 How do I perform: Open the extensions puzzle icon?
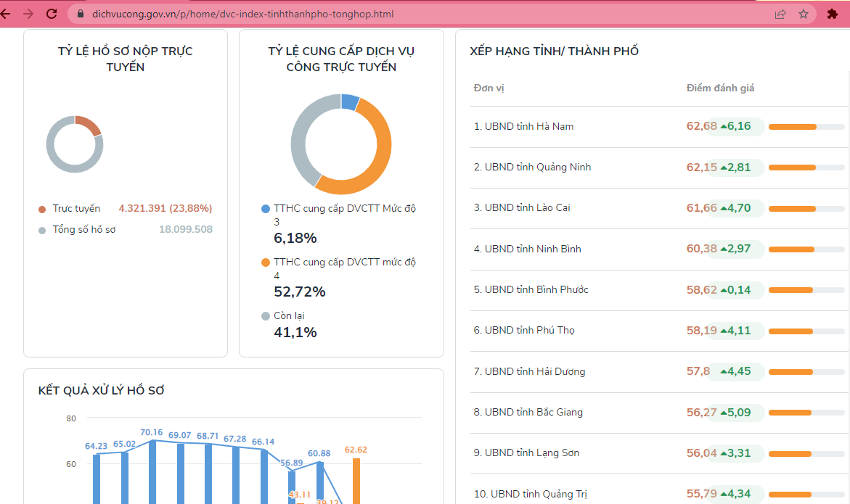click(x=832, y=14)
